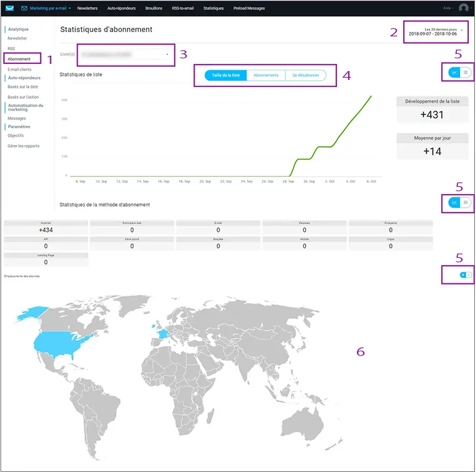This screenshot has height=474, width=476.
Task: Click the E-mail count card
Action: click(x=218, y=228)
